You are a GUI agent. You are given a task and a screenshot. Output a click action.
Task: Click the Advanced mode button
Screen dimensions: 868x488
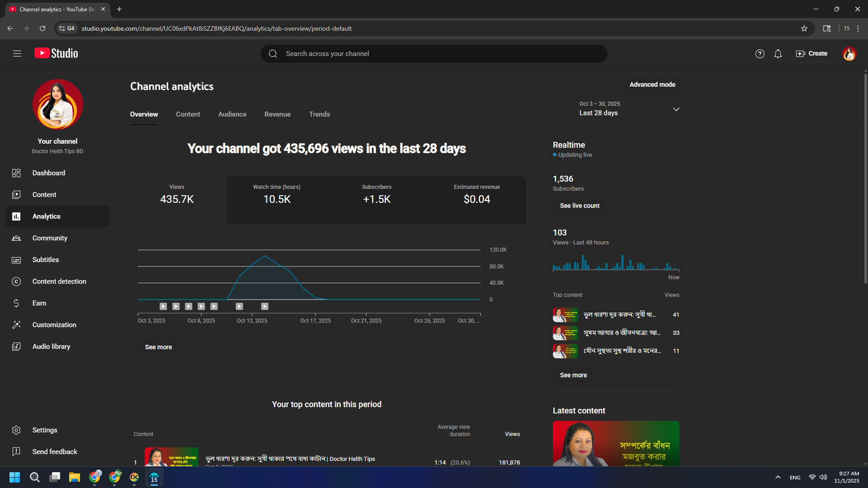pos(652,85)
